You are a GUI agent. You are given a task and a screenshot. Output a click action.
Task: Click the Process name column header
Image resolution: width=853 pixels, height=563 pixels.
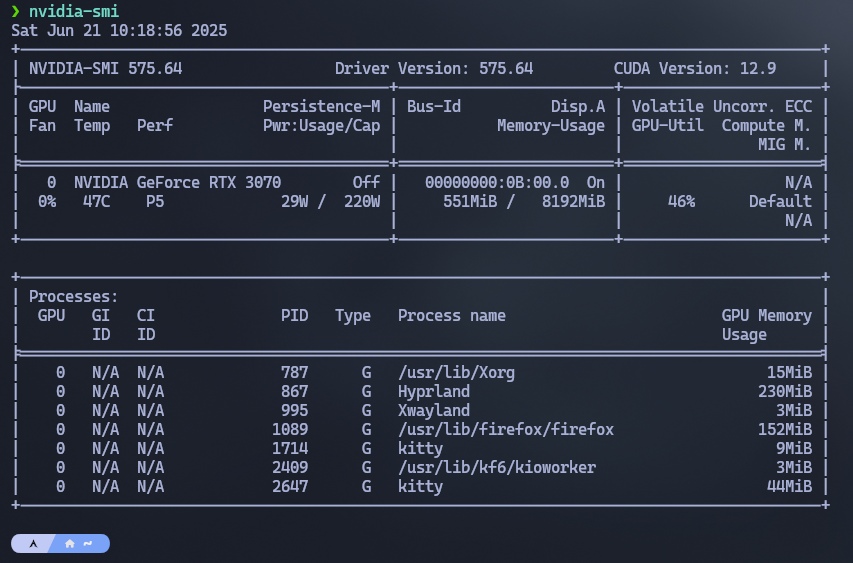pyautogui.click(x=452, y=315)
